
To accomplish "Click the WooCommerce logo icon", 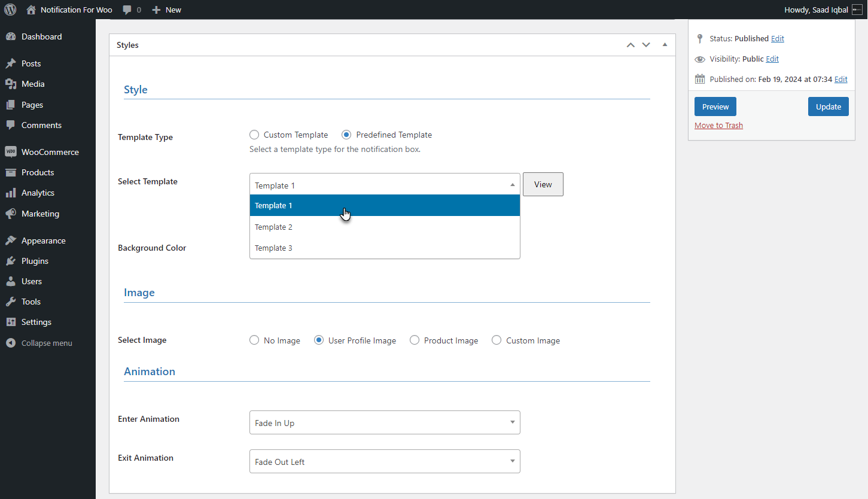I will [x=11, y=152].
